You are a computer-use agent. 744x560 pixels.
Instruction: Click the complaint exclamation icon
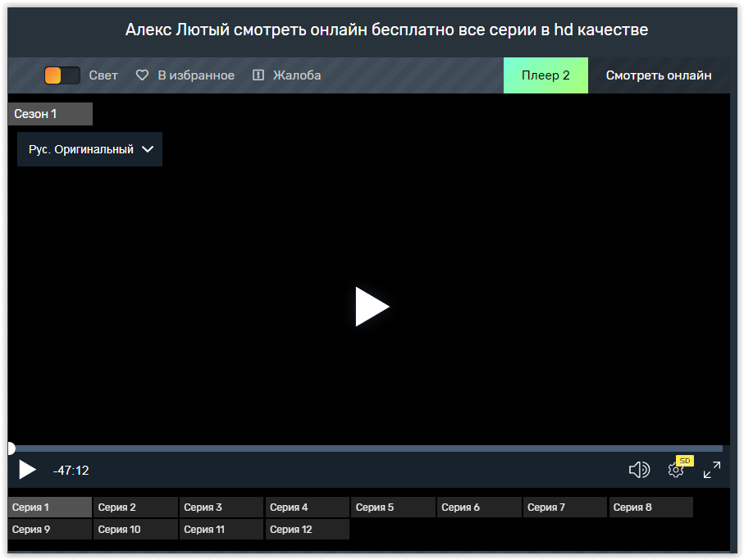(x=258, y=75)
